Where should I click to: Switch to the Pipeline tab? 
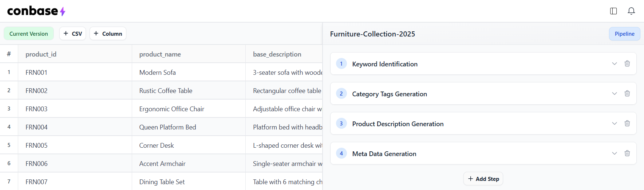point(624,34)
